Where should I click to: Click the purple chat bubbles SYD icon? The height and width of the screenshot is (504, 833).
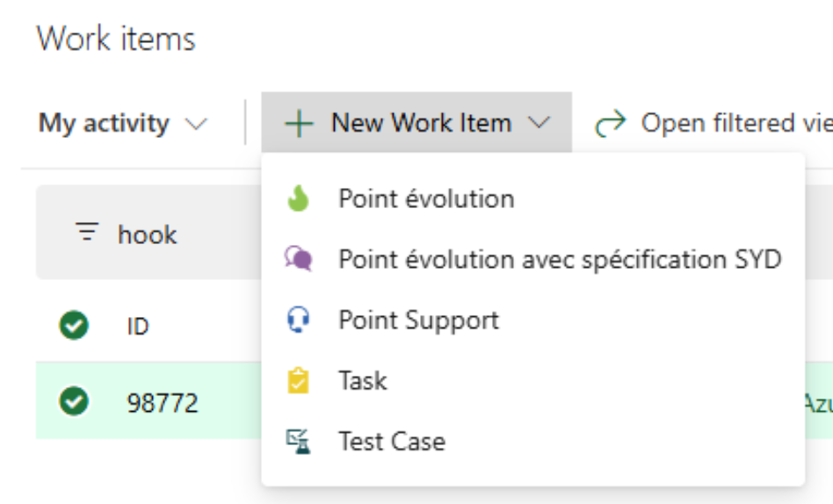(x=299, y=259)
